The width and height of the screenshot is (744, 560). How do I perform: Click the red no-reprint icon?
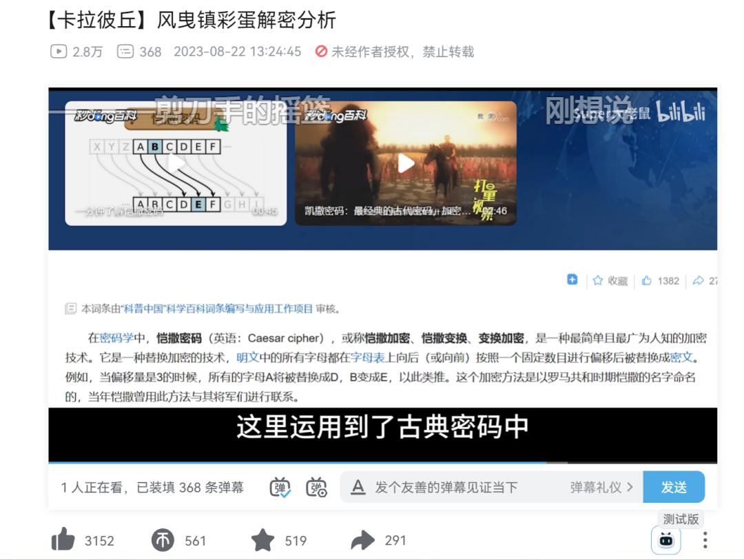pyautogui.click(x=321, y=52)
